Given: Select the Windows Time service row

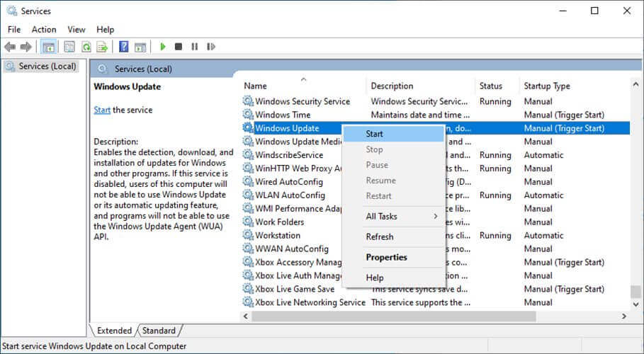Looking at the screenshot, I should [x=435, y=114].
